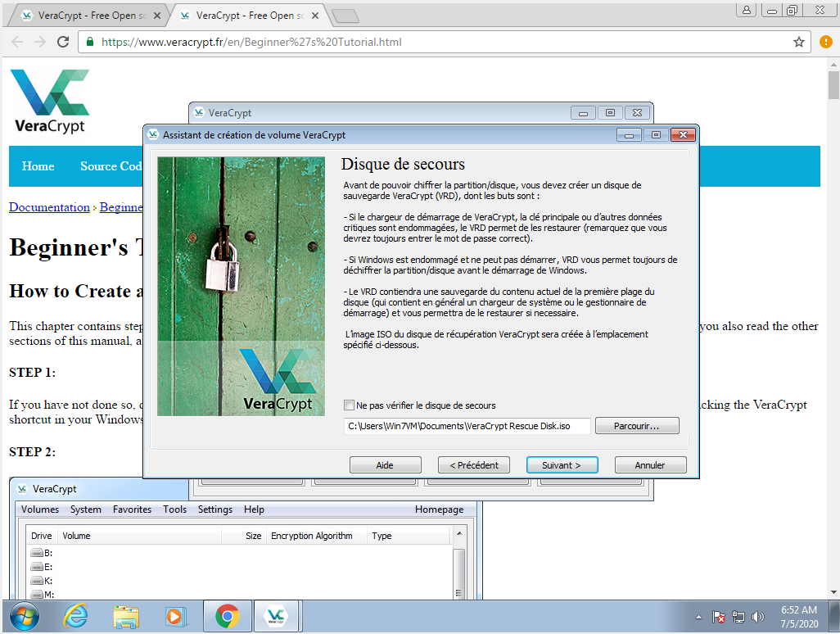Open Internet Explorer from the taskbar
The height and width of the screenshot is (634, 840).
coord(76,616)
